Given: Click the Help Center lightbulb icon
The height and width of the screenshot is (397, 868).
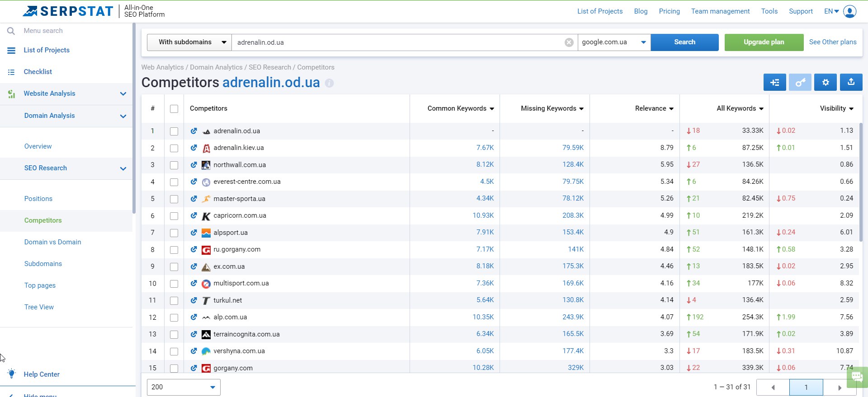Looking at the screenshot, I should [12, 374].
